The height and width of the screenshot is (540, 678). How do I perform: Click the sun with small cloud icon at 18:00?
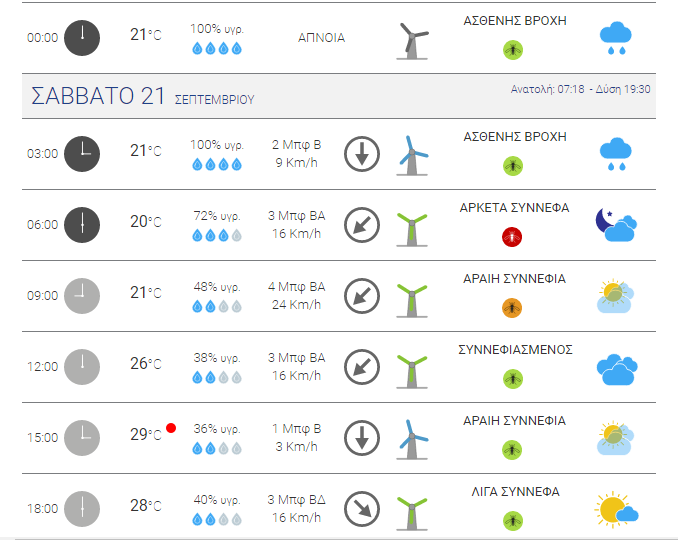click(616, 510)
